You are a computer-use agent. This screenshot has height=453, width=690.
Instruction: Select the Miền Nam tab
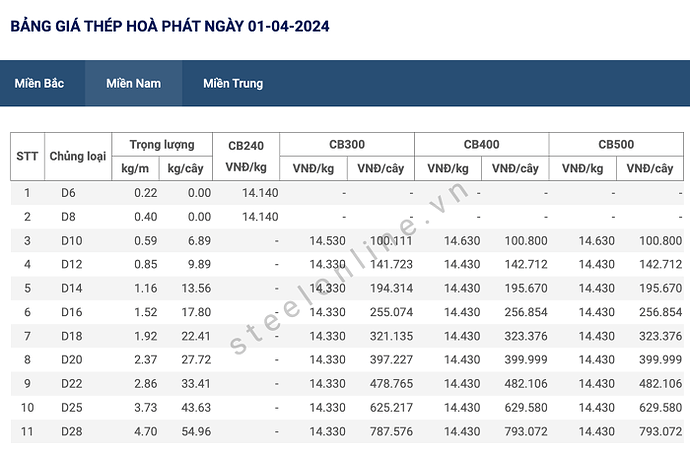click(x=134, y=83)
